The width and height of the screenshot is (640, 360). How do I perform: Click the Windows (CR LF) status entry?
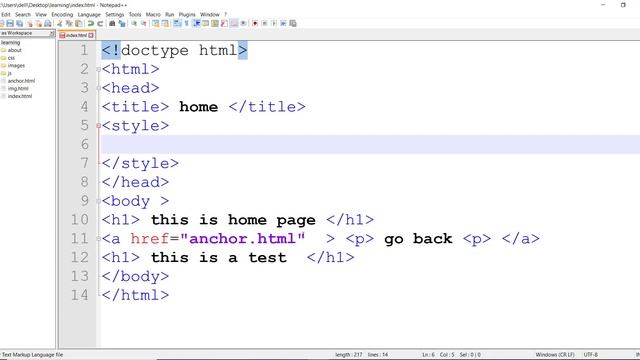[x=555, y=355]
